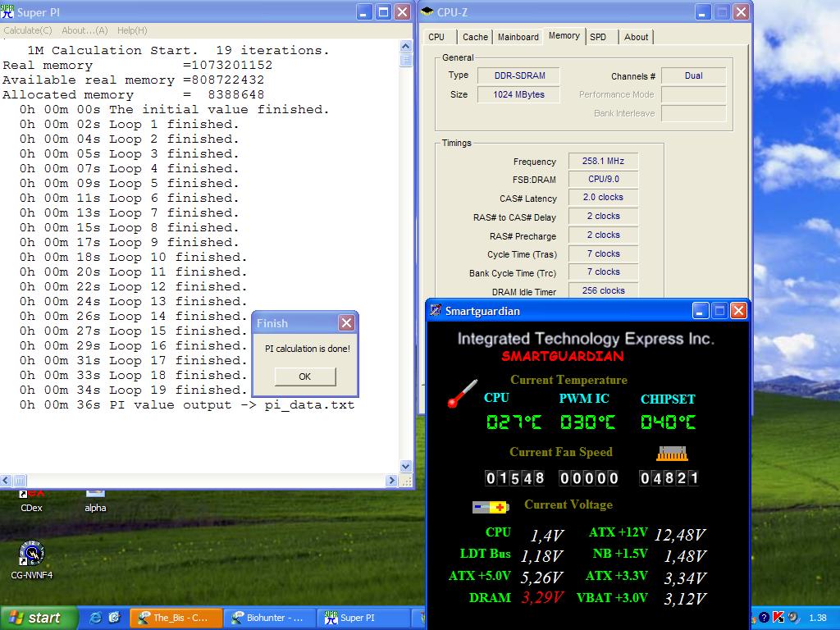This screenshot has height=630, width=840.
Task: Click the Quick Launch icon beside Internet Explorer
Action: click(115, 618)
